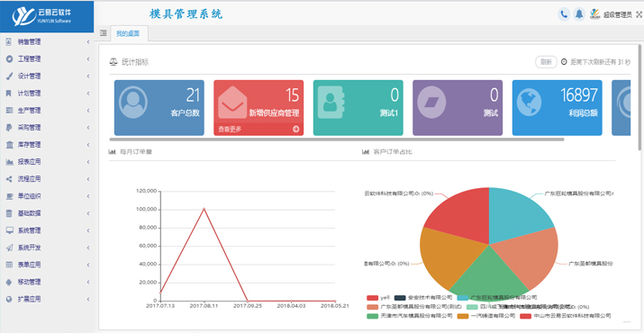
Task: Toggle 广东圣都模具股份有限公司(测试) legend item
Action: [x=415, y=307]
